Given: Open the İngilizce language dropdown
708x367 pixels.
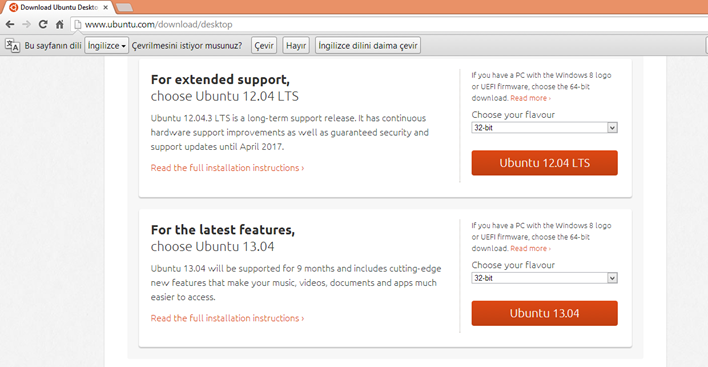Looking at the screenshot, I should pyautogui.click(x=107, y=45).
